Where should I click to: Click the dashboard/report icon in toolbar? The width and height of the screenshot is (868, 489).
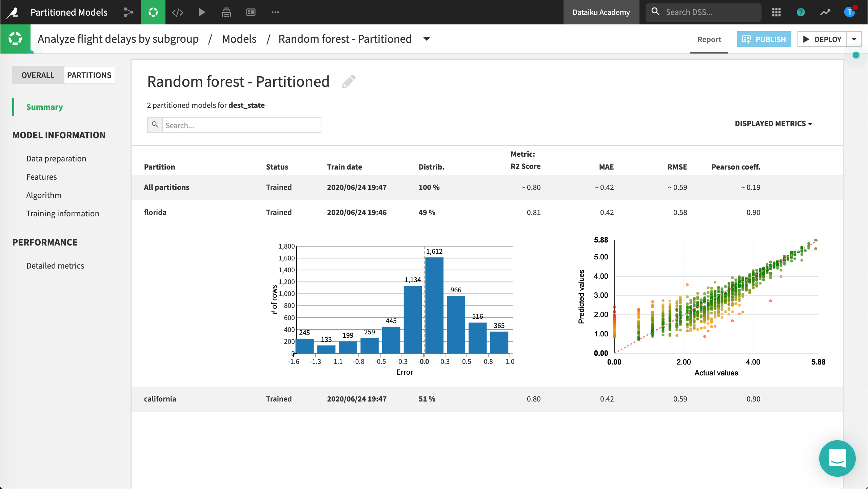point(251,12)
